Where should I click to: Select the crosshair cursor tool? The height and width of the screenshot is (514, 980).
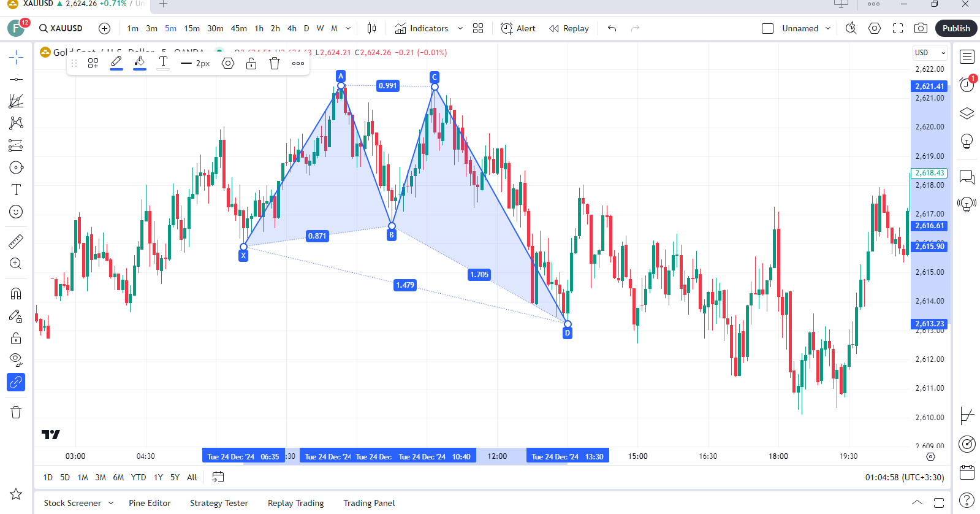pos(16,57)
